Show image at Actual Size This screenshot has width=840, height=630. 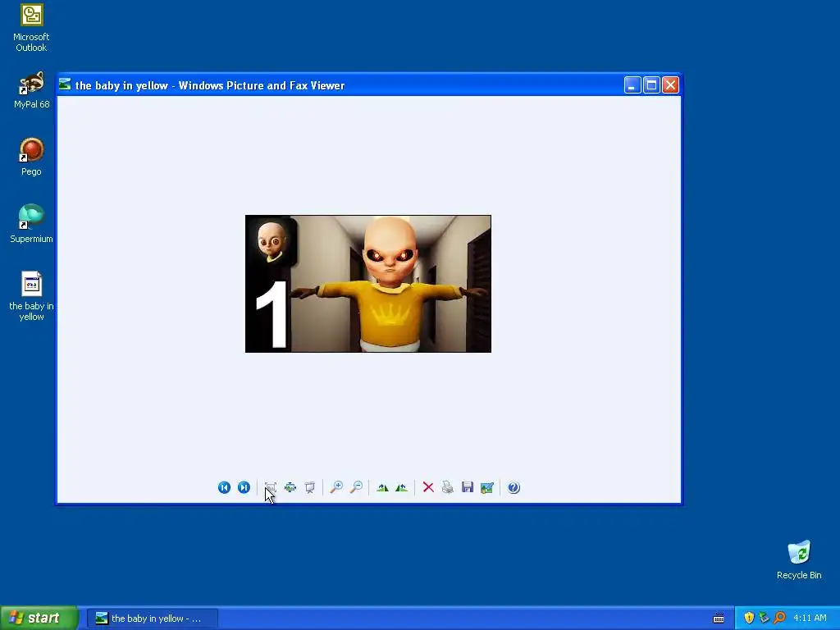click(290, 487)
